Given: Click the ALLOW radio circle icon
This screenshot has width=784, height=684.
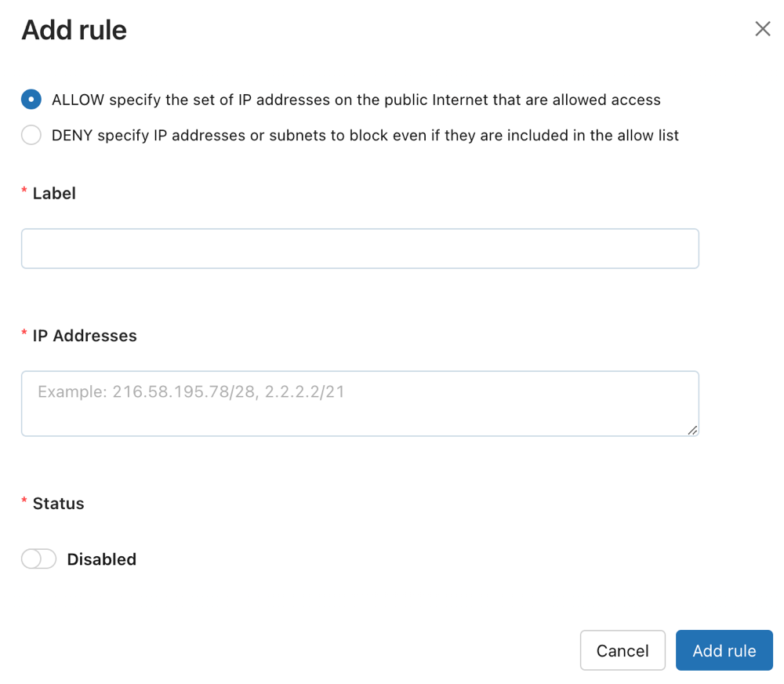Looking at the screenshot, I should 31,100.
